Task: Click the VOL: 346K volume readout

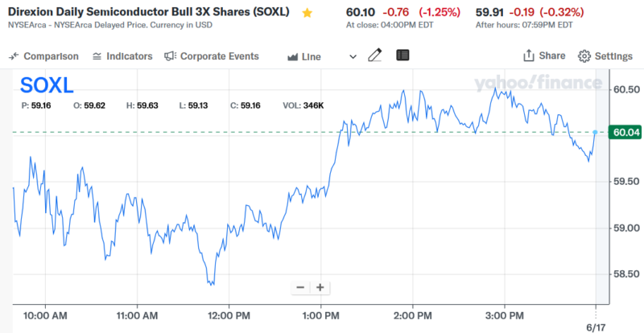Action: click(x=303, y=105)
